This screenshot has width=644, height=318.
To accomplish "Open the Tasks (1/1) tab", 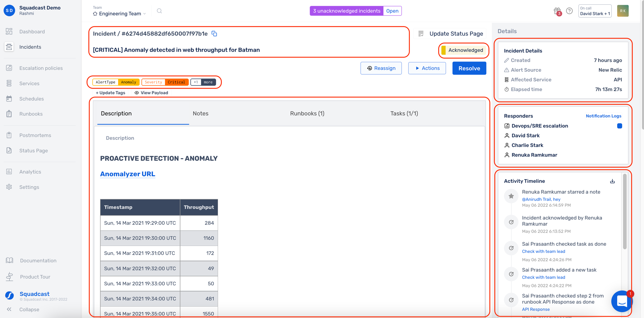I will 404,113.
